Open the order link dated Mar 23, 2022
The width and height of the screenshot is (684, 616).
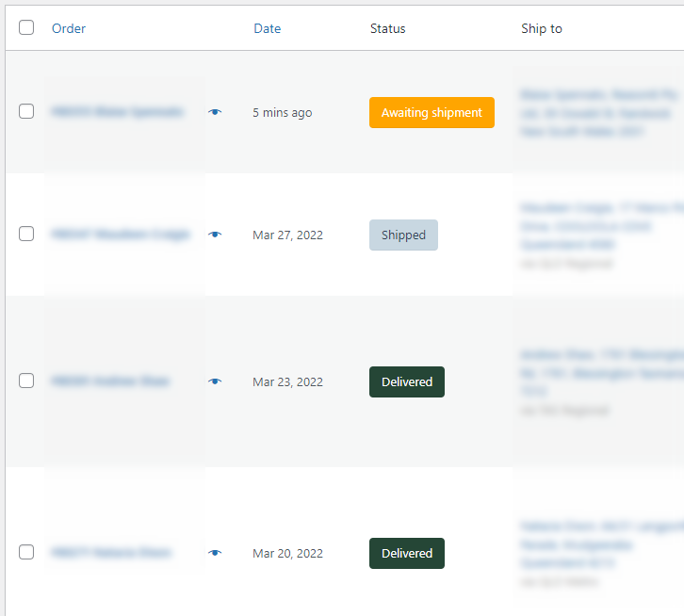[x=109, y=381]
